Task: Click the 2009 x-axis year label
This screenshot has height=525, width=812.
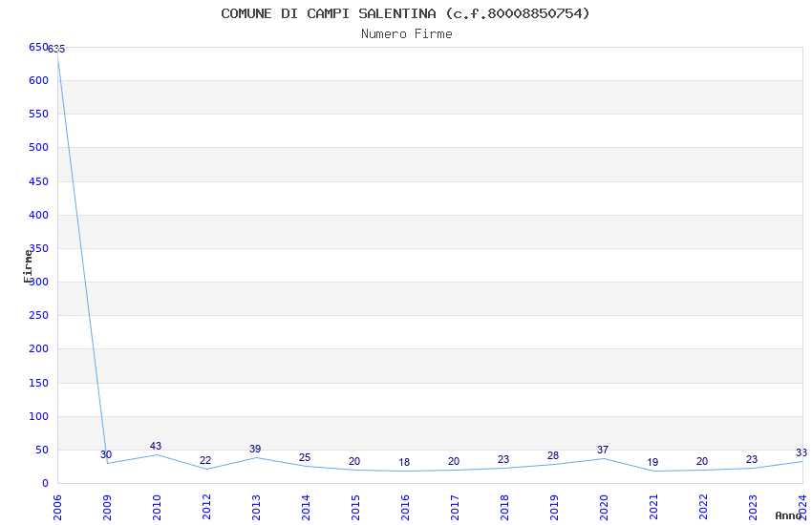Action: (107, 507)
